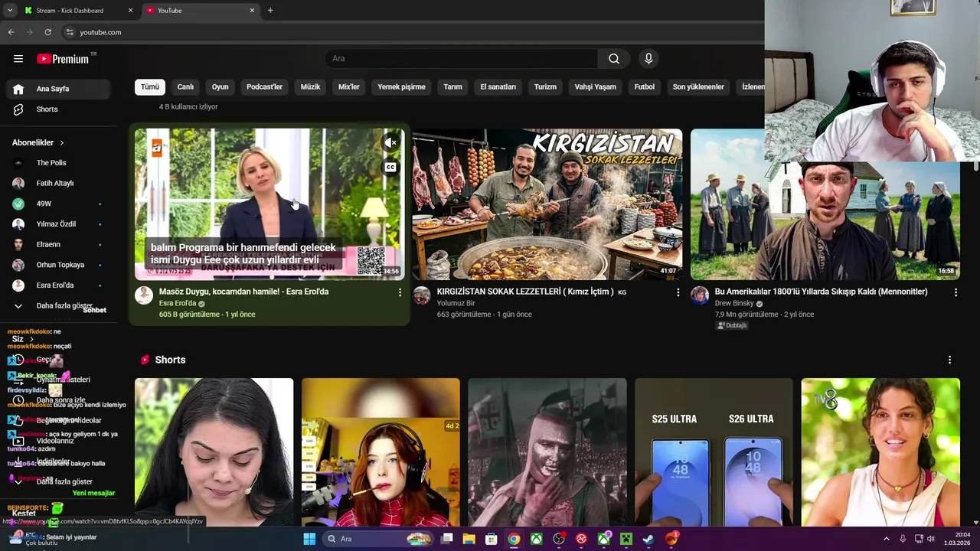Image resolution: width=980 pixels, height=551 pixels.
Task: Click the volume icon in system tray
Action: tap(932, 539)
